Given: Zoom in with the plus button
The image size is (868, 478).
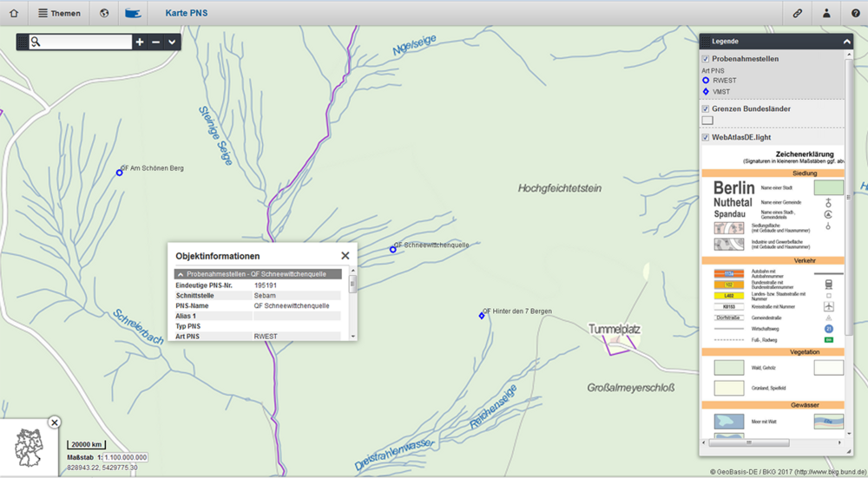Looking at the screenshot, I should 140,42.
